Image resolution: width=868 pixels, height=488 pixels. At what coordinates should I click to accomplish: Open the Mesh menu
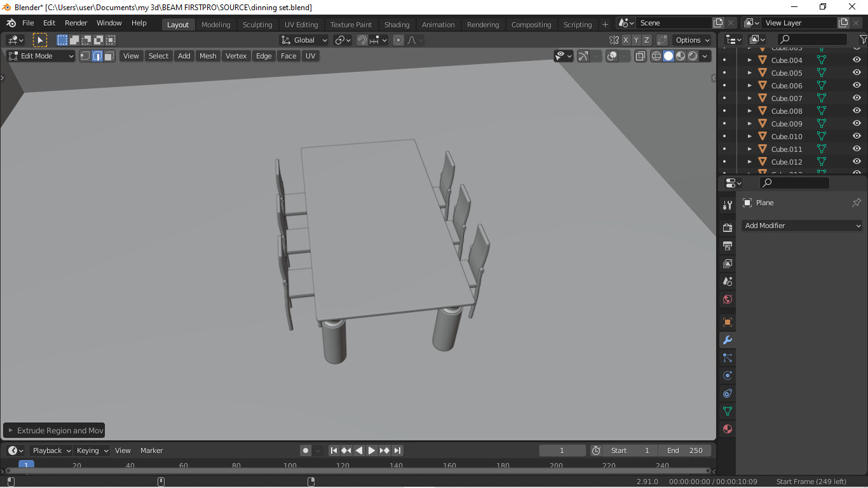pyautogui.click(x=208, y=56)
